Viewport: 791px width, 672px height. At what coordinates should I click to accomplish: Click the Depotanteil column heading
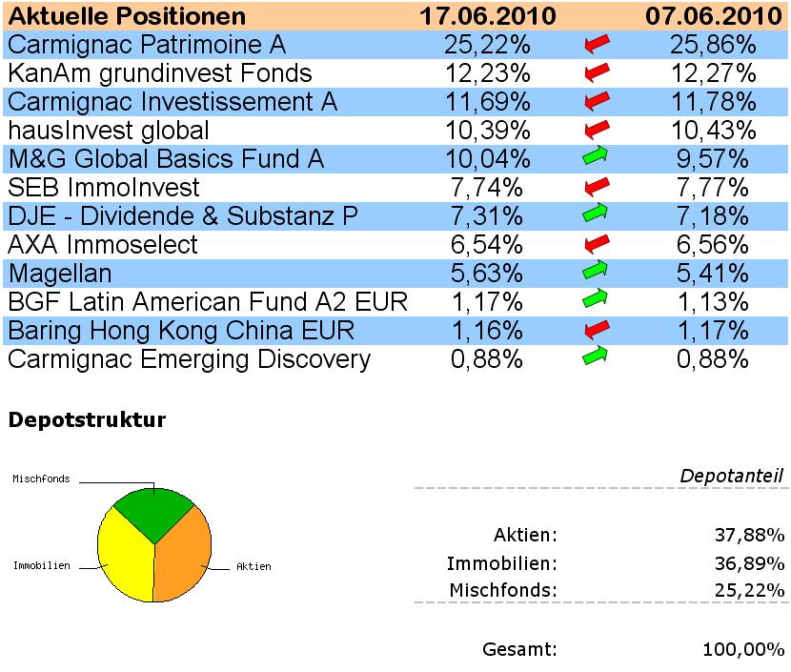(x=731, y=476)
